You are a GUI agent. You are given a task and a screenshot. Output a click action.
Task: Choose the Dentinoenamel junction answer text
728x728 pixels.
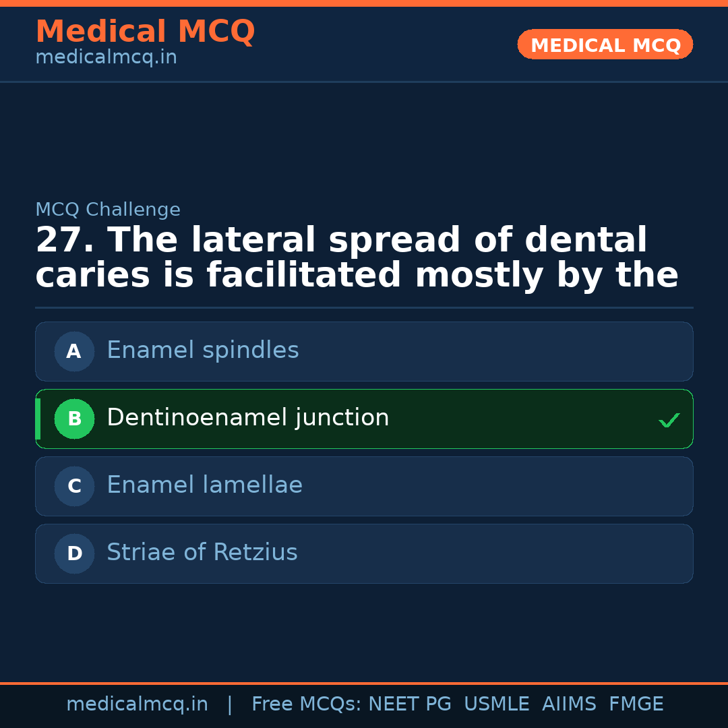(x=247, y=418)
